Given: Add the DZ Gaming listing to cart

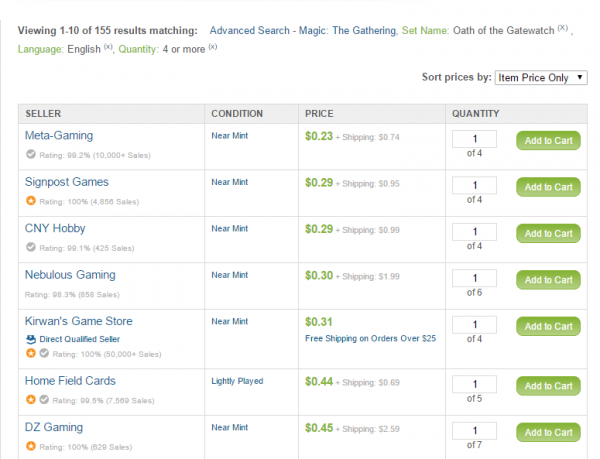Looking at the screenshot, I should pos(548,432).
